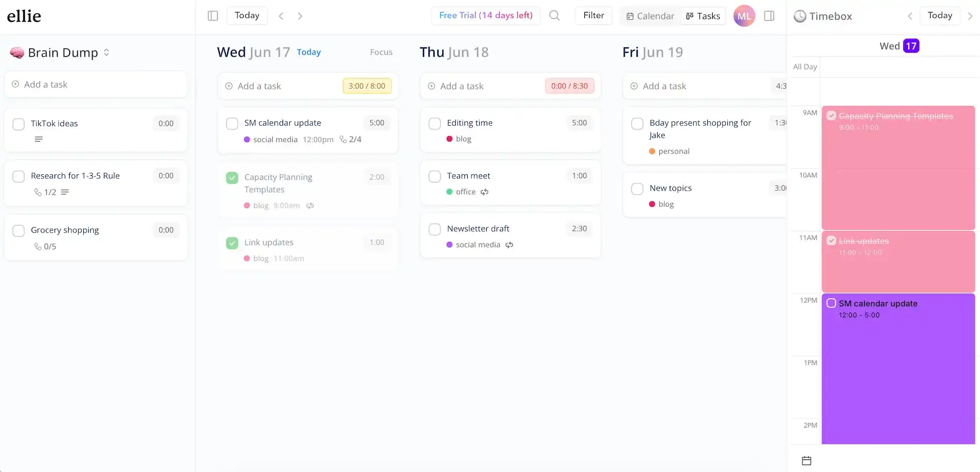Image resolution: width=980 pixels, height=472 pixels.
Task: Open search with the magnifier icon
Action: pos(554,15)
